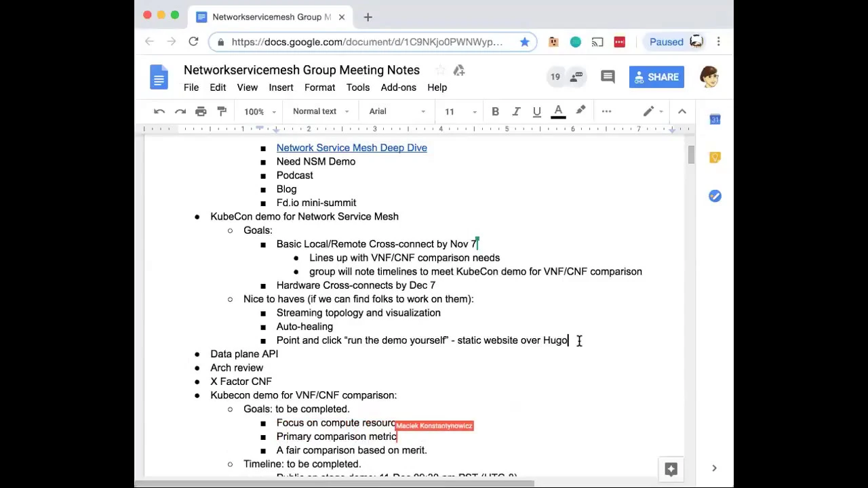This screenshot has width=868, height=488.
Task: Show the 19 viewers count badge
Action: coord(555,77)
